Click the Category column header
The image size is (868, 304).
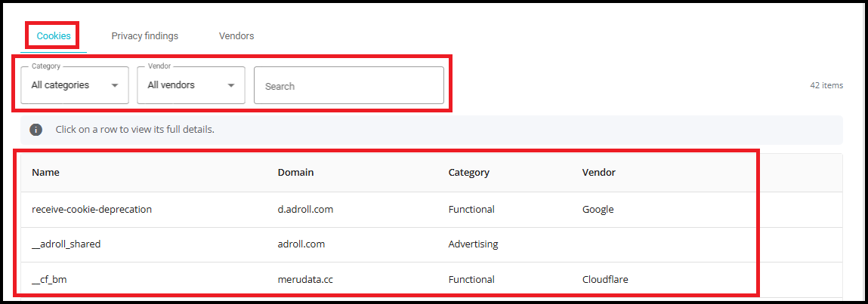click(x=469, y=173)
